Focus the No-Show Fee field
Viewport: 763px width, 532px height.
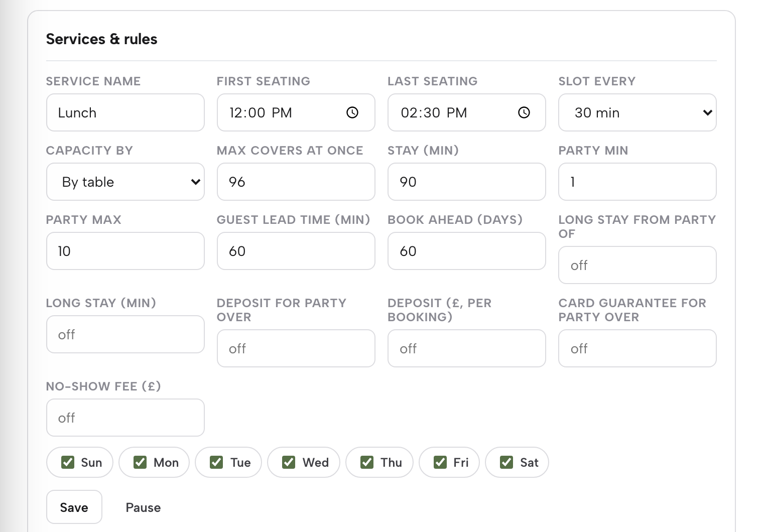pyautogui.click(x=125, y=418)
